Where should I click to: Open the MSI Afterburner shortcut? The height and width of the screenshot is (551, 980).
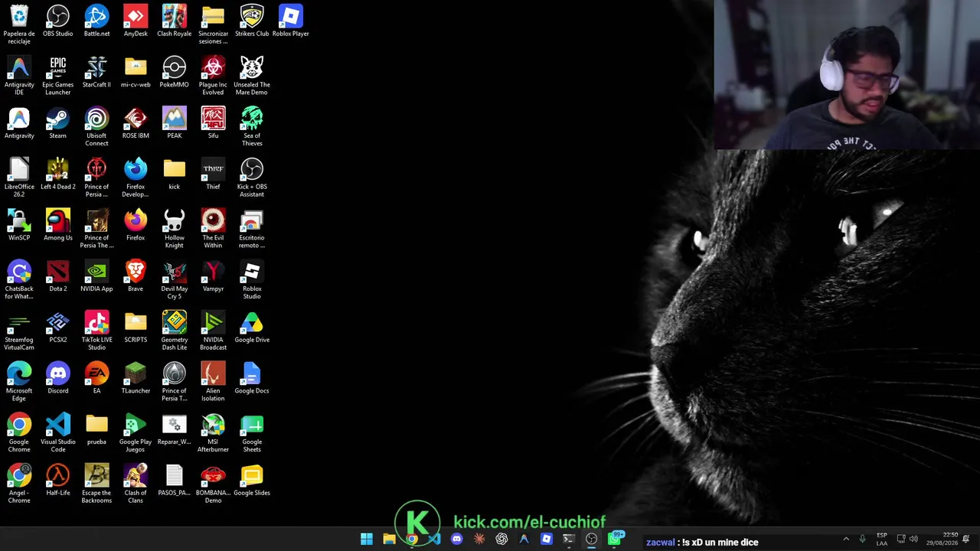[x=213, y=433]
